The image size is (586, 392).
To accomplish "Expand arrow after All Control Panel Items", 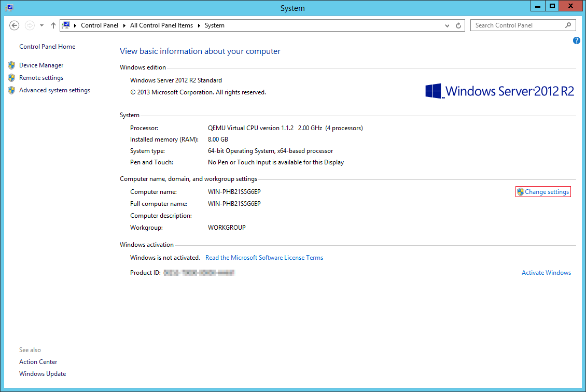I will click(199, 25).
